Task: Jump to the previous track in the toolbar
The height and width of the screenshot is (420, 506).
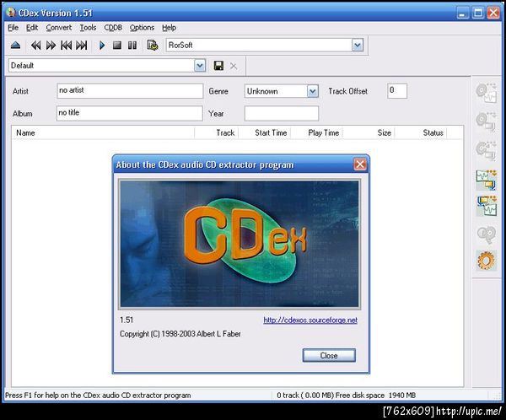Action: pos(66,46)
